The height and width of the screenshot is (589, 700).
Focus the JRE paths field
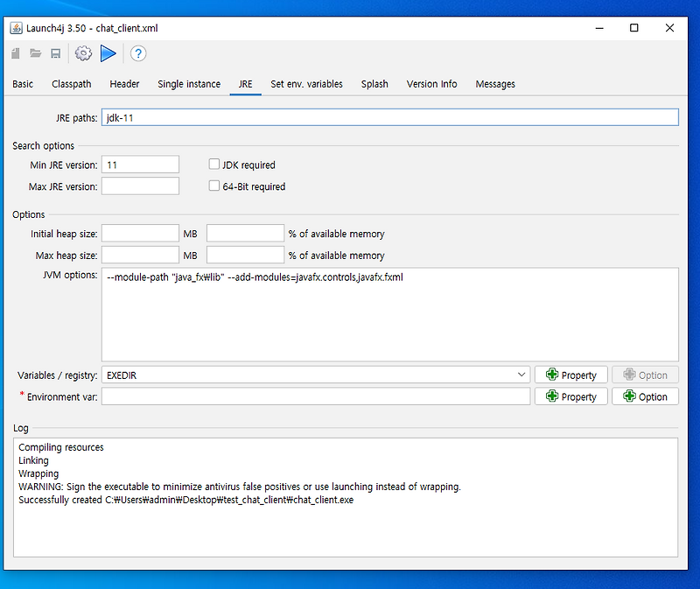(x=389, y=117)
